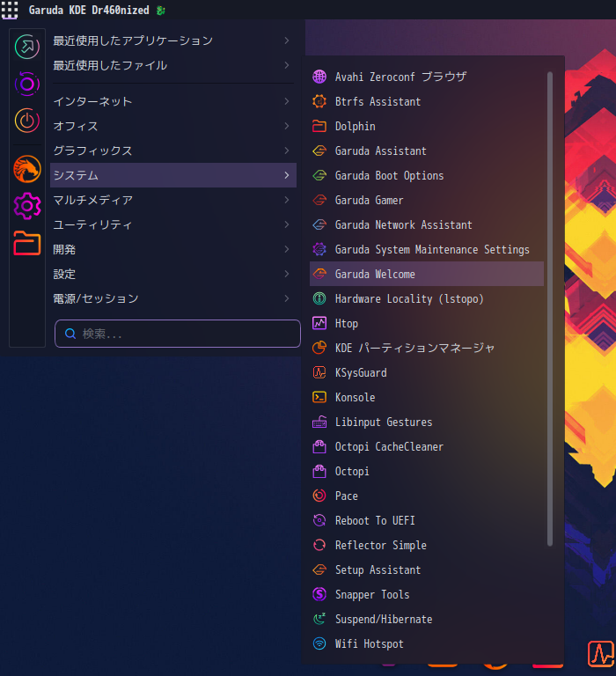Click the Reflector Simple icon

click(x=319, y=545)
